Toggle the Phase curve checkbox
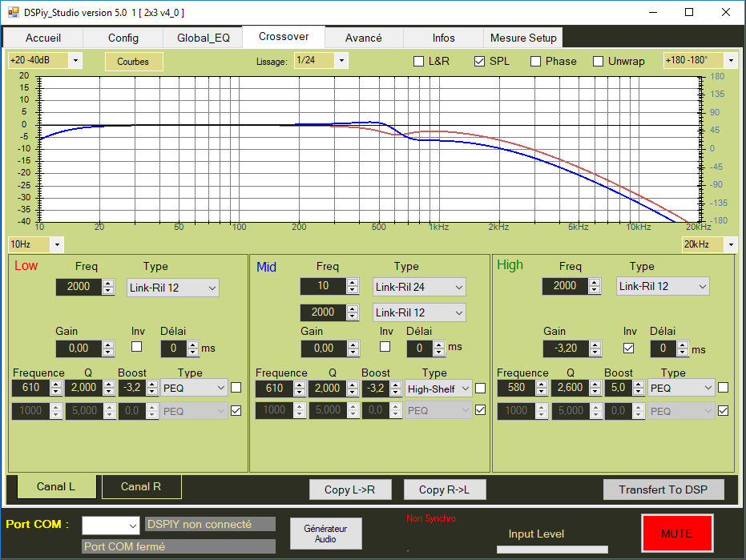Screen dimensions: 746x560 [x=535, y=61]
